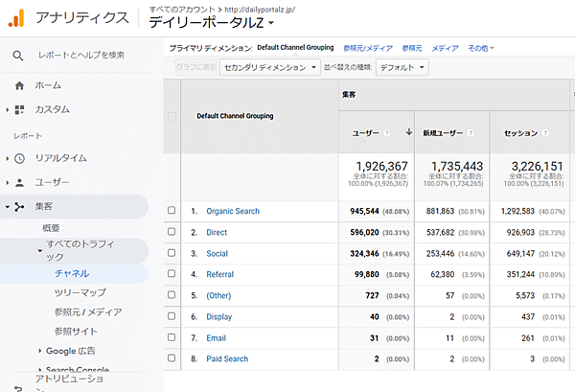Open the Home house icon
The image size is (575, 392).
[x=19, y=85]
